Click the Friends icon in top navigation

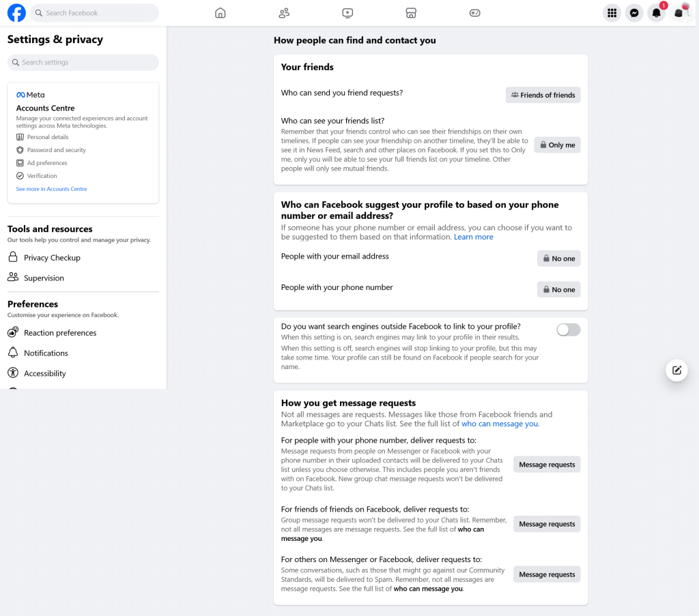tap(283, 12)
